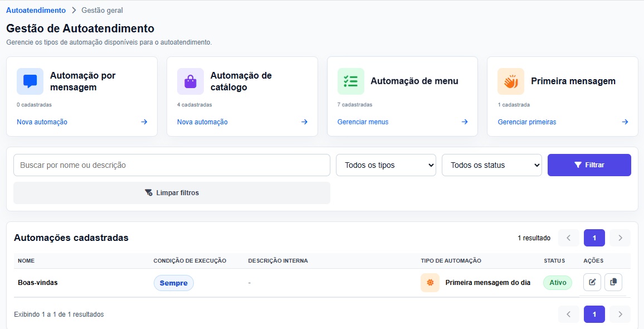Viewport: 644px width, 329px height.
Task: Click the edit pencil icon for Boas-vindas
Action: pyautogui.click(x=592, y=282)
